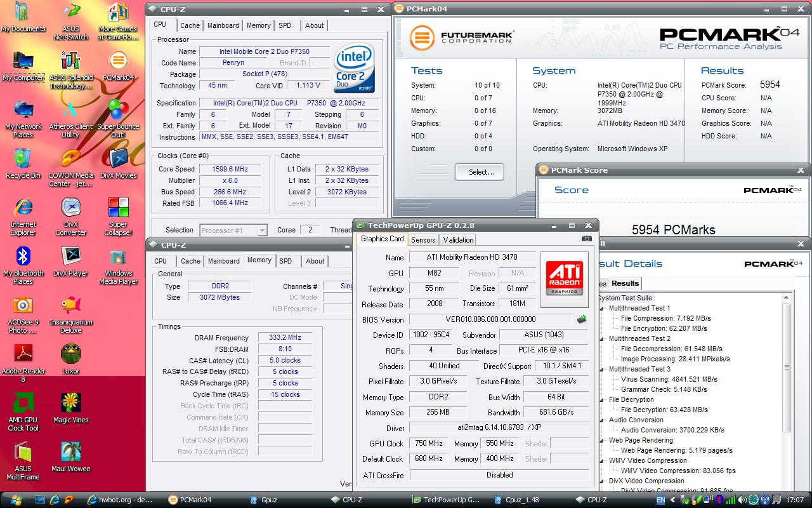Open AMD GPU Clock Tool icon

pos(23,412)
